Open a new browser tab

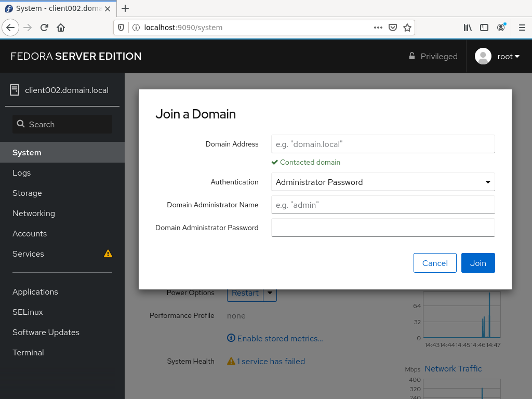tap(125, 8)
